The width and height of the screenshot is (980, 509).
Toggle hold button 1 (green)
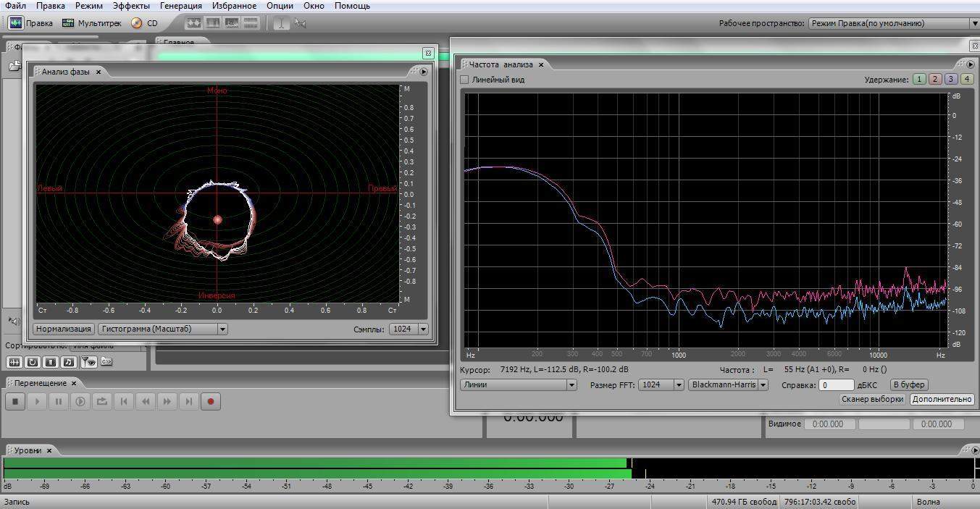[919, 80]
